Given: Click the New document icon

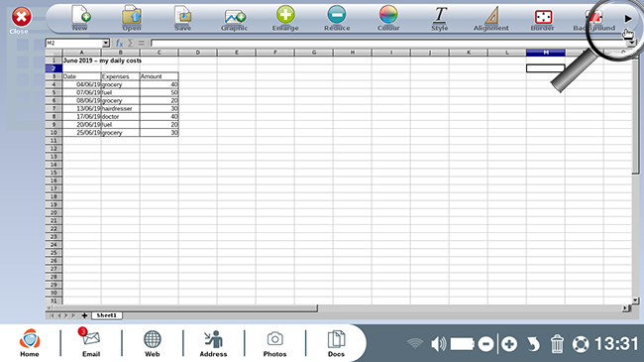Looking at the screenshot, I should tap(80, 16).
